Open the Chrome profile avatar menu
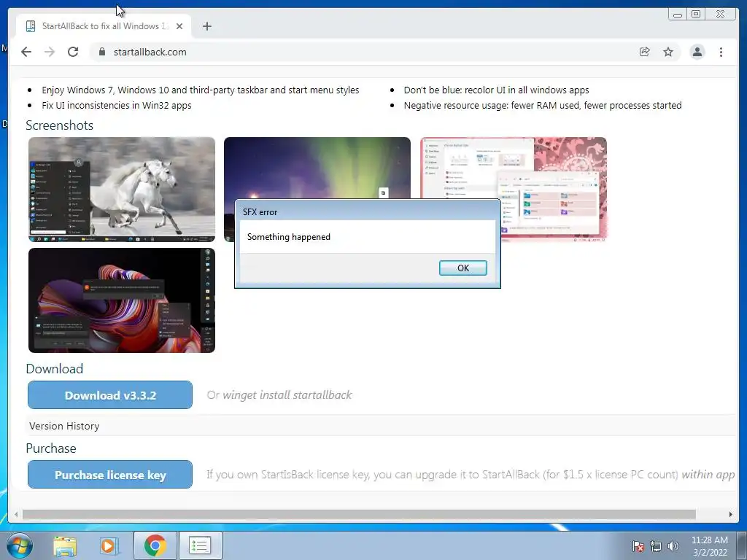The width and height of the screenshot is (747, 560). (x=697, y=52)
